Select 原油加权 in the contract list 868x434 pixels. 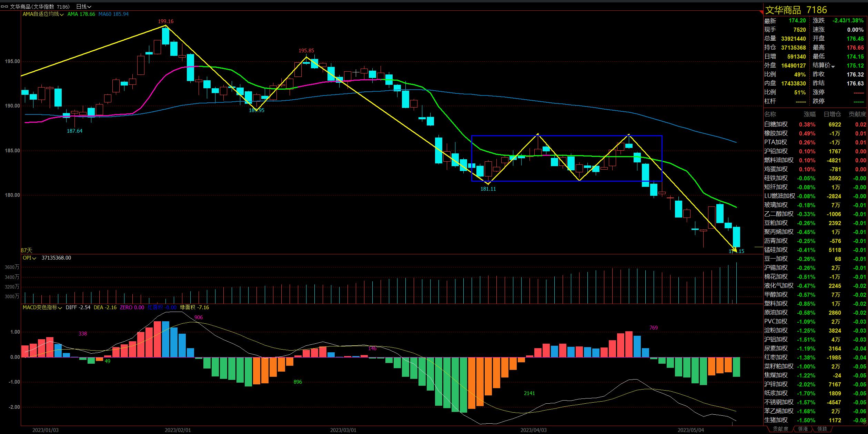coord(776,313)
